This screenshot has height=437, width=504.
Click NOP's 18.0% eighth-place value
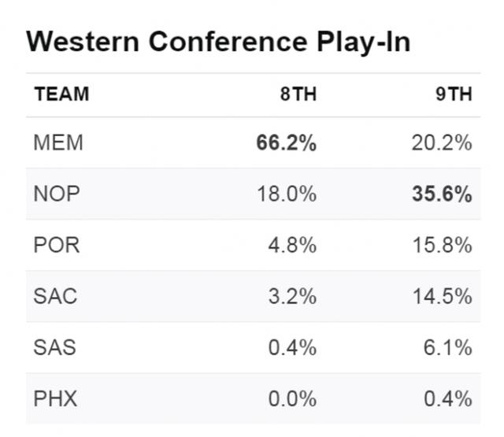tap(287, 194)
